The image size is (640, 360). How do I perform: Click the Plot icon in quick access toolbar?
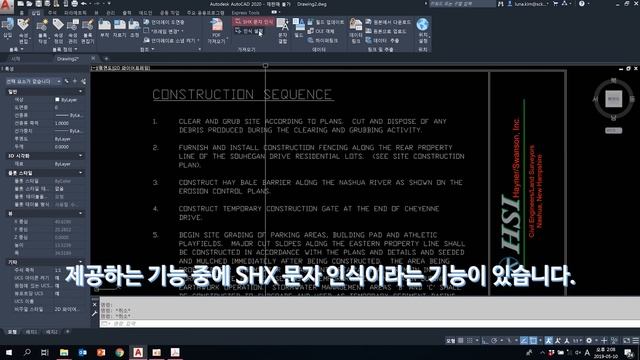pos(74,4)
